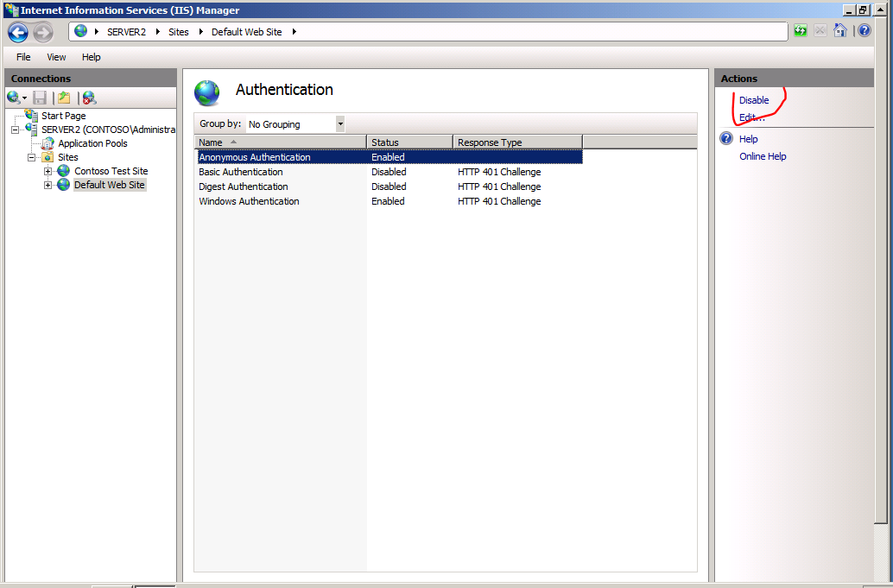Click Disabled status of Basic Authentication
The image size is (893, 588).
pos(389,172)
